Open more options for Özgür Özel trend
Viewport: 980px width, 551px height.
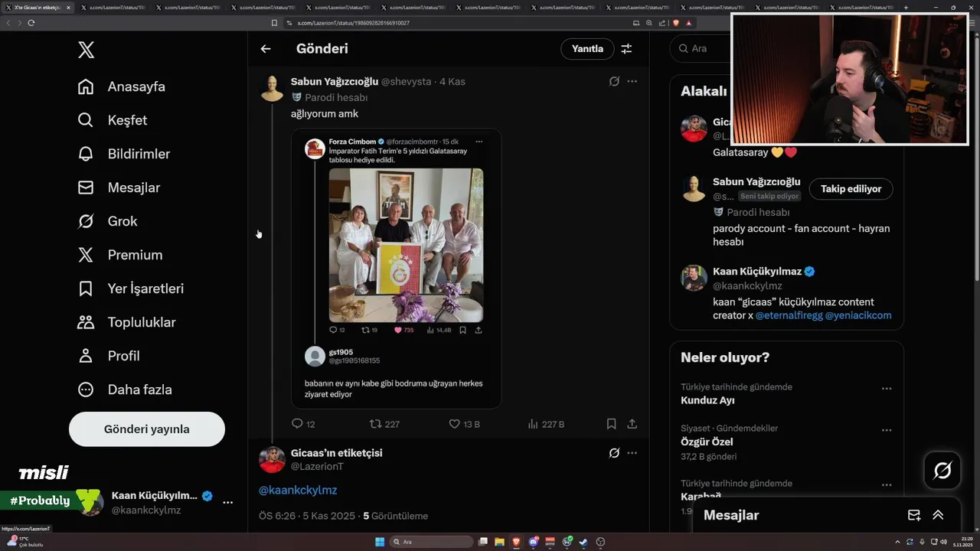pos(887,429)
